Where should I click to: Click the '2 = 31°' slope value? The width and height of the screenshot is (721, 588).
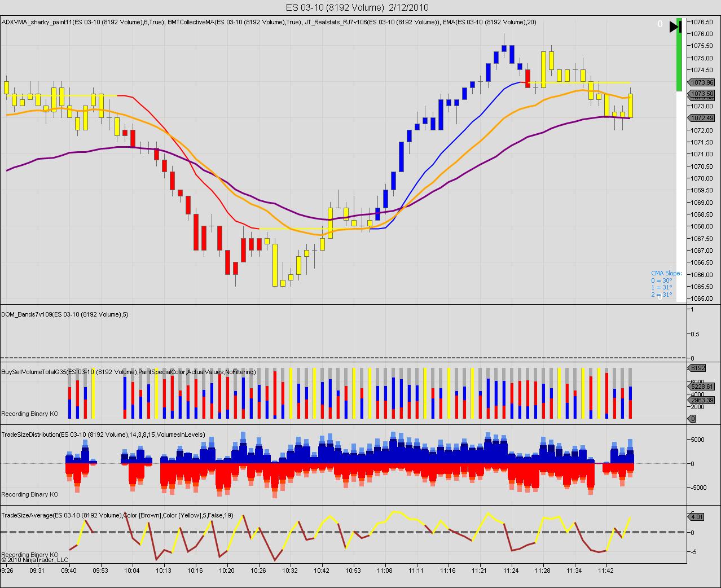(x=662, y=295)
